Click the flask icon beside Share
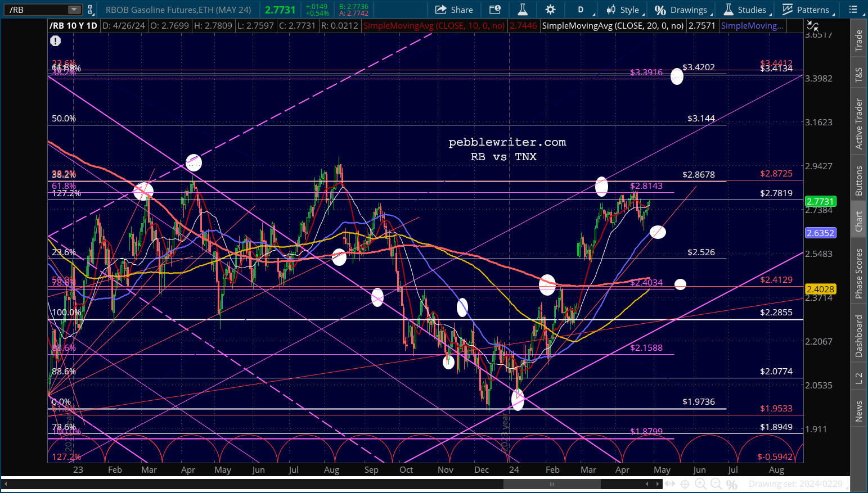This screenshot has width=868, height=493. [523, 10]
